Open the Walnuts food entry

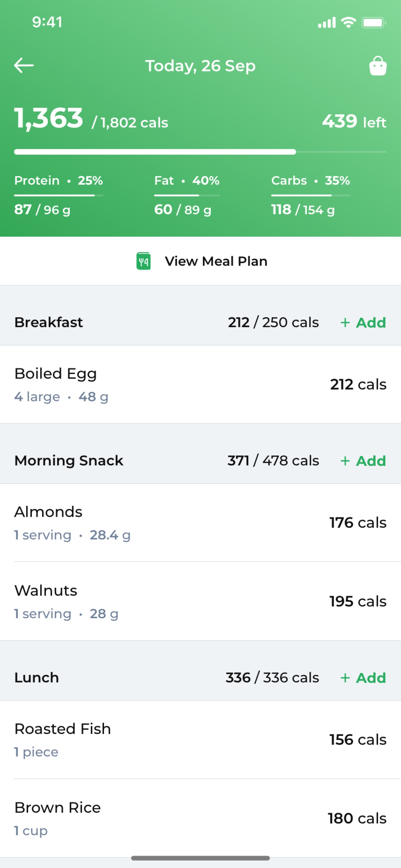click(201, 601)
